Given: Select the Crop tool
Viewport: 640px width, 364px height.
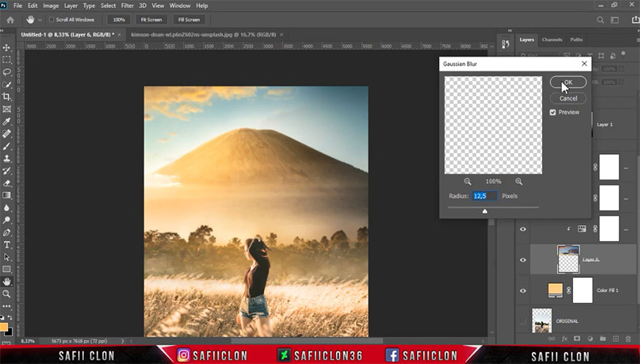Looking at the screenshot, I should (x=7, y=97).
